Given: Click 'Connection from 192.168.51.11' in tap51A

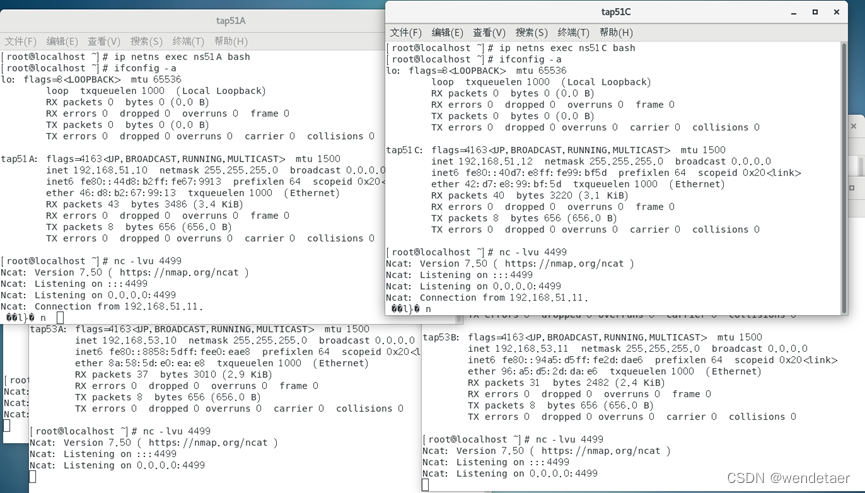Looking at the screenshot, I should pyautogui.click(x=119, y=307).
